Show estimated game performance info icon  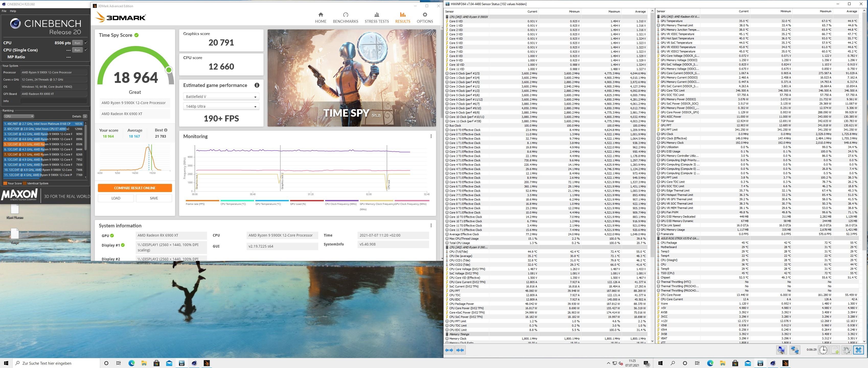pyautogui.click(x=257, y=85)
